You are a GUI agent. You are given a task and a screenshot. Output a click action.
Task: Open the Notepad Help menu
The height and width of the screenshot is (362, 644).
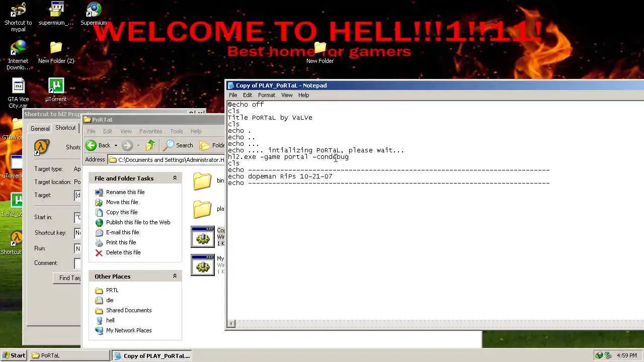click(x=303, y=95)
